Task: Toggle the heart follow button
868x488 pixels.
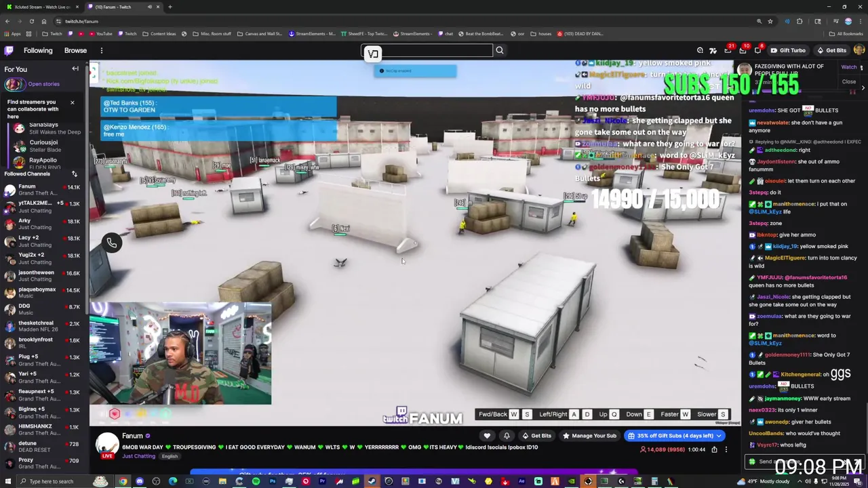Action: coord(487,436)
